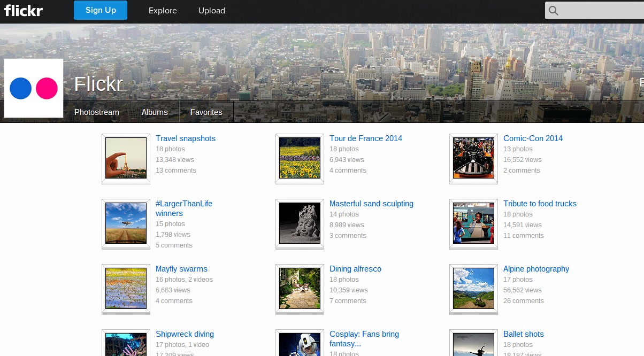Click the Tribute to food trucks link

[540, 204]
